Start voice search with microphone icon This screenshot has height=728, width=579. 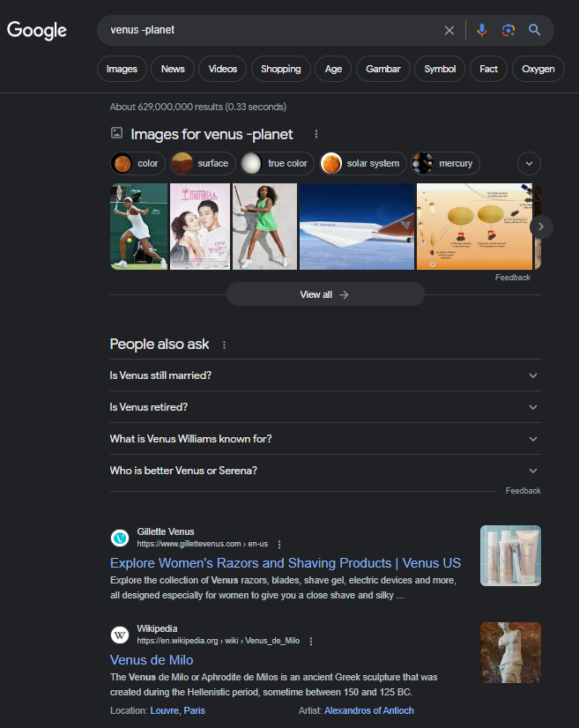[482, 30]
